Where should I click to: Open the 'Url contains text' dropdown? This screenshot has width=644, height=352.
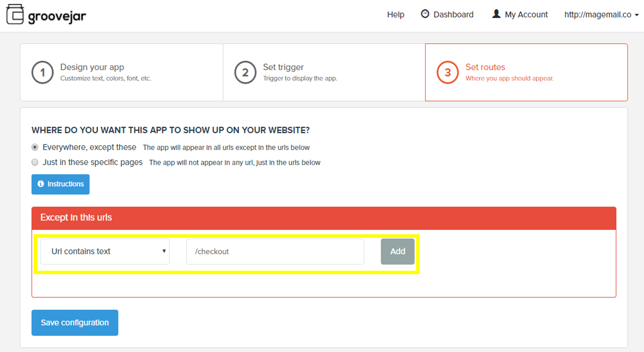[x=105, y=251]
